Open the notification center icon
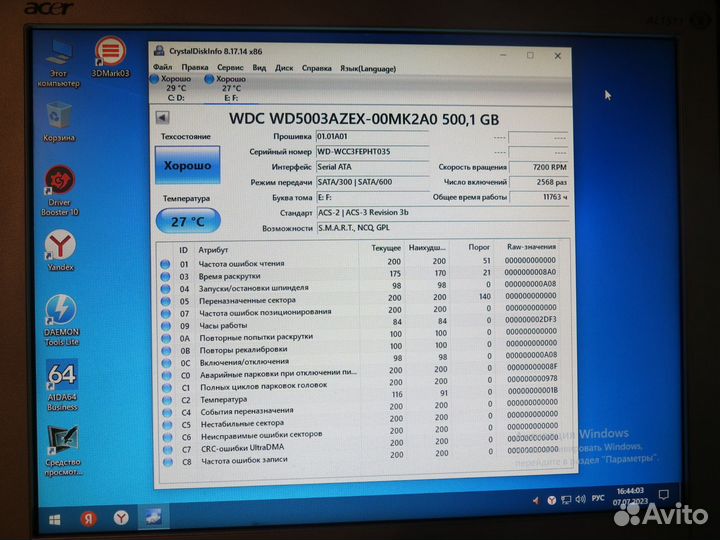This screenshot has height=540, width=720. coord(664,495)
